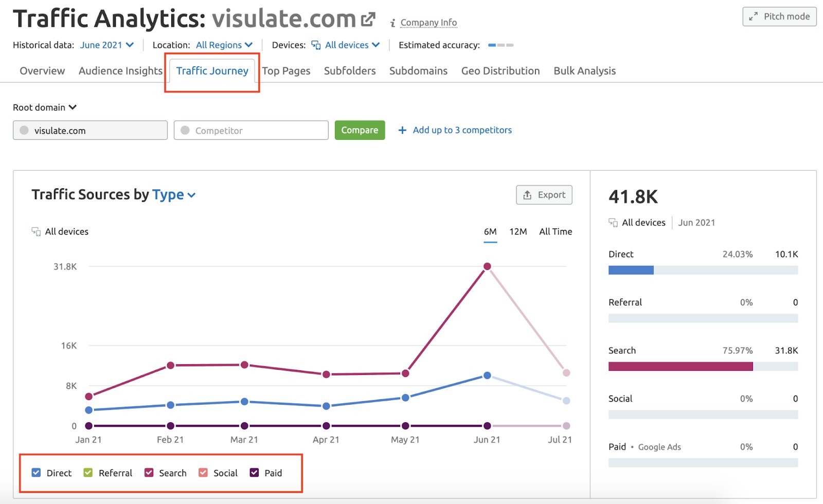Click the Direct data point at Mar 21
The height and width of the screenshot is (504, 823).
pyautogui.click(x=244, y=402)
